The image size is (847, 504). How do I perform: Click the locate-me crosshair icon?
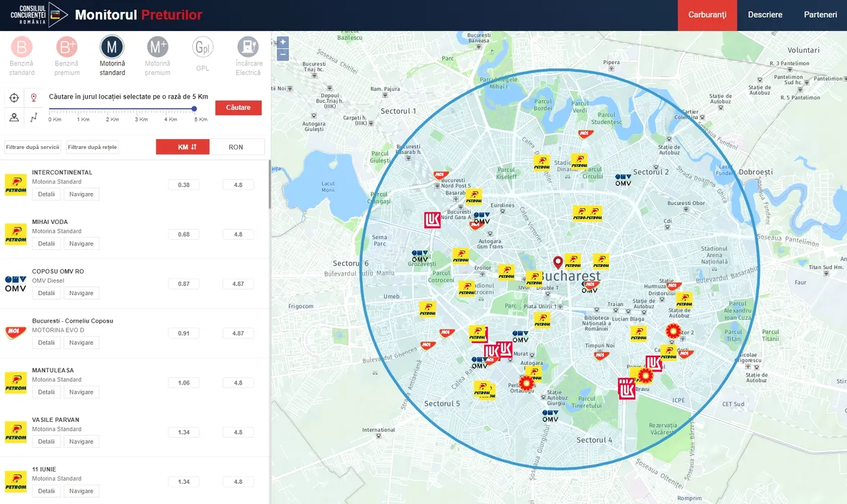click(14, 98)
